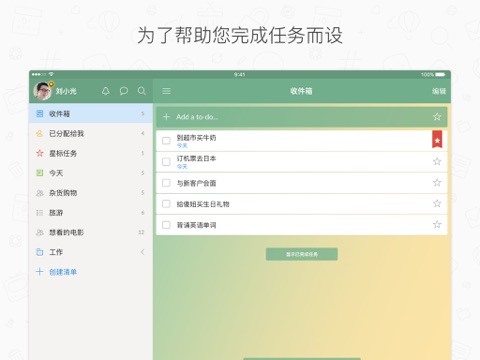Select the 收件箱 inbox list

coord(91,114)
